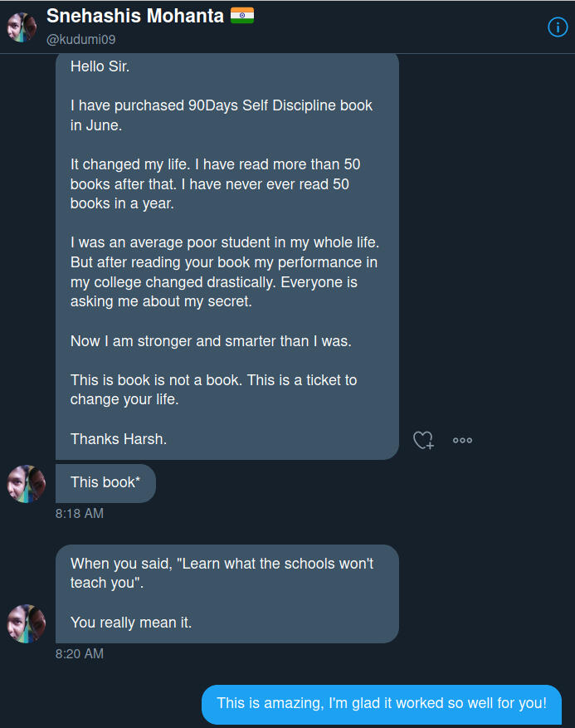The height and width of the screenshot is (728, 575).
Task: Click the "Learn what the schools won't teach" message
Action: tap(222, 573)
